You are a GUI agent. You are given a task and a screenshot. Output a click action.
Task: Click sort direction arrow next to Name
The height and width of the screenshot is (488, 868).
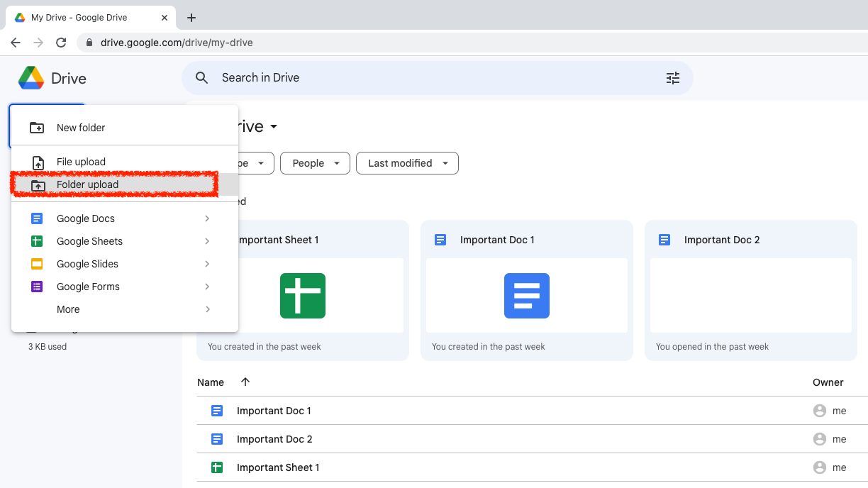point(245,382)
